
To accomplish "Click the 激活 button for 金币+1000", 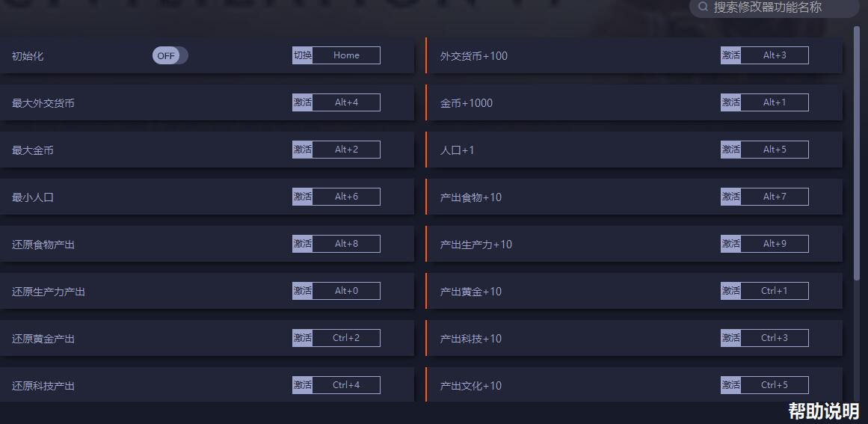I will pos(730,102).
